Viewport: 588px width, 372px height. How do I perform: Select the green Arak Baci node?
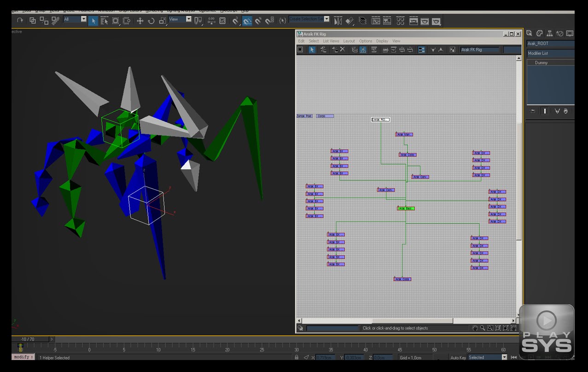point(406,209)
